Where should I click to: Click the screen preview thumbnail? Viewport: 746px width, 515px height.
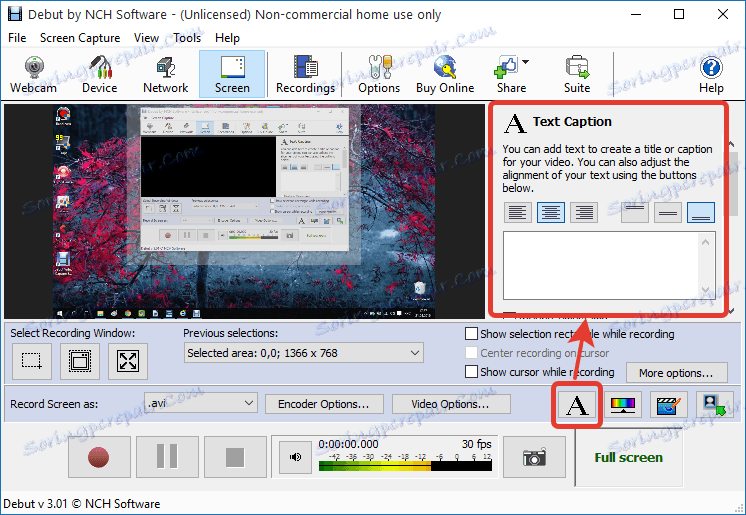[x=244, y=211]
